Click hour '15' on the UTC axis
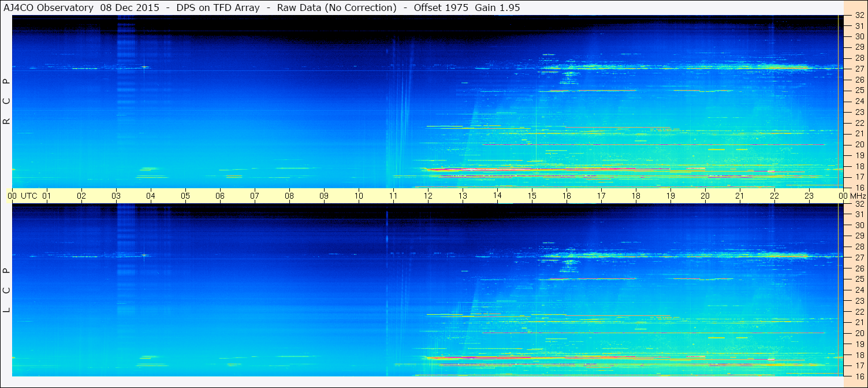This screenshot has height=388, width=868. tap(532, 196)
